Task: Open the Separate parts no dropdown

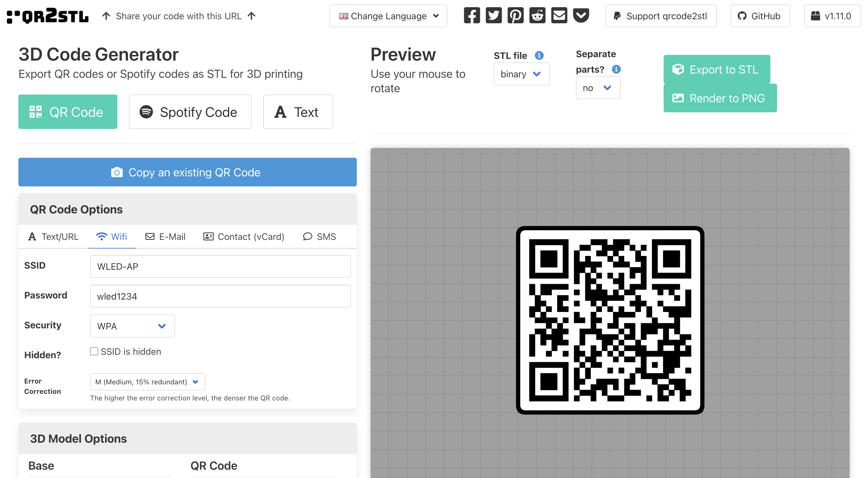Action: coord(598,88)
